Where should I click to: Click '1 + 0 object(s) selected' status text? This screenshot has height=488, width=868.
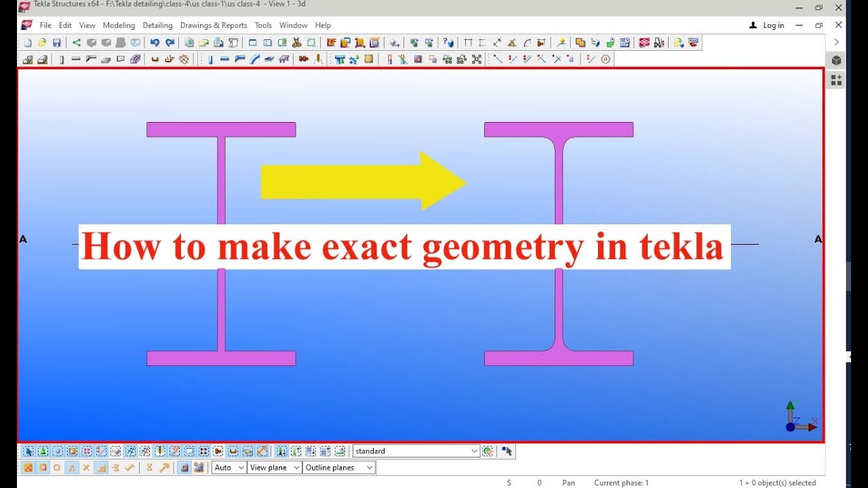(x=778, y=483)
